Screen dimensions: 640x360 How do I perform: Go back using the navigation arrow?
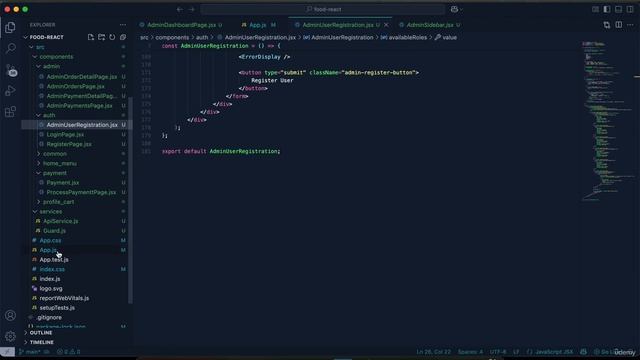[x=180, y=9]
